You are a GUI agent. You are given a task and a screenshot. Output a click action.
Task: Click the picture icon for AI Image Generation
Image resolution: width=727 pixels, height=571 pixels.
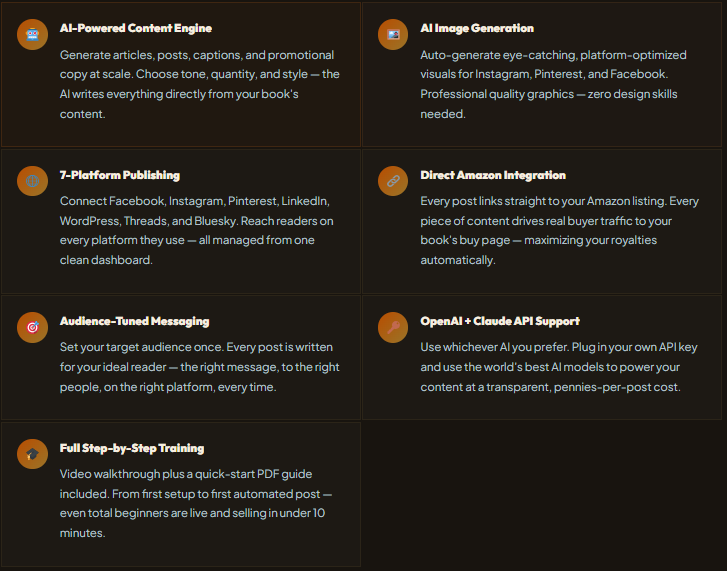[x=393, y=35]
